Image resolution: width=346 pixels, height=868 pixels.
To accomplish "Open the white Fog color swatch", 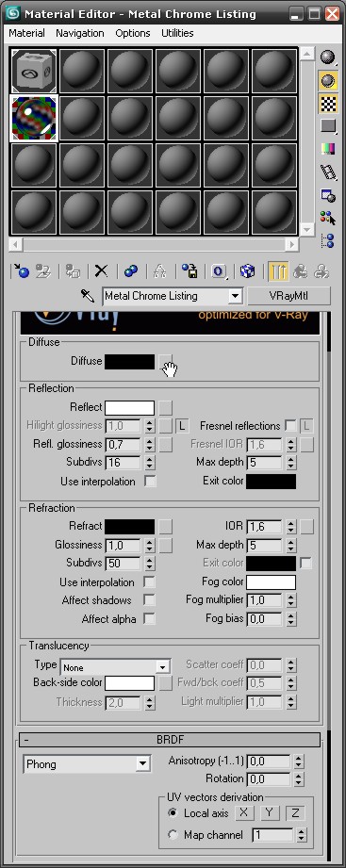I will [271, 581].
